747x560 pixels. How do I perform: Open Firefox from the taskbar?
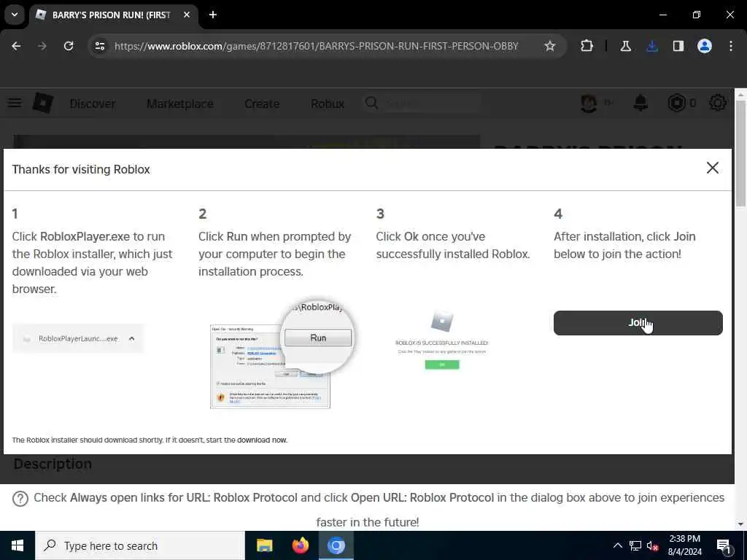coord(300,545)
